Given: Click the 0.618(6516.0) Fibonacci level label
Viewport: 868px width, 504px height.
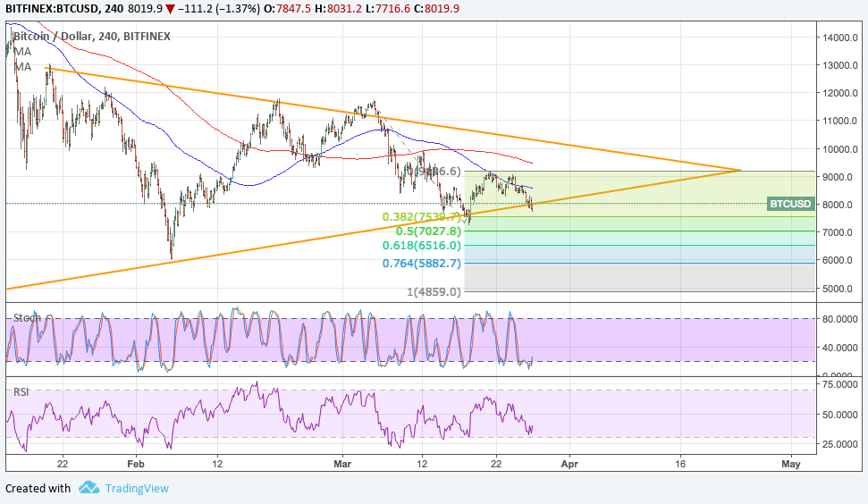Looking at the screenshot, I should click(421, 246).
